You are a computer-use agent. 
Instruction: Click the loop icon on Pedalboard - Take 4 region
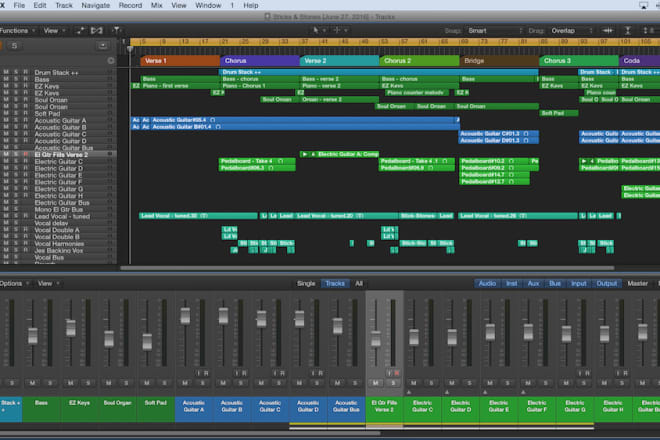[280, 161]
